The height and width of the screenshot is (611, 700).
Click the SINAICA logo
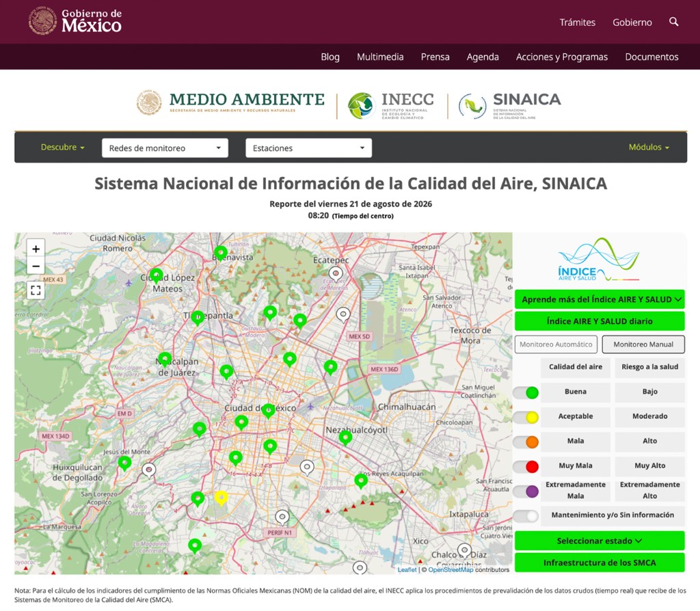[x=509, y=106]
